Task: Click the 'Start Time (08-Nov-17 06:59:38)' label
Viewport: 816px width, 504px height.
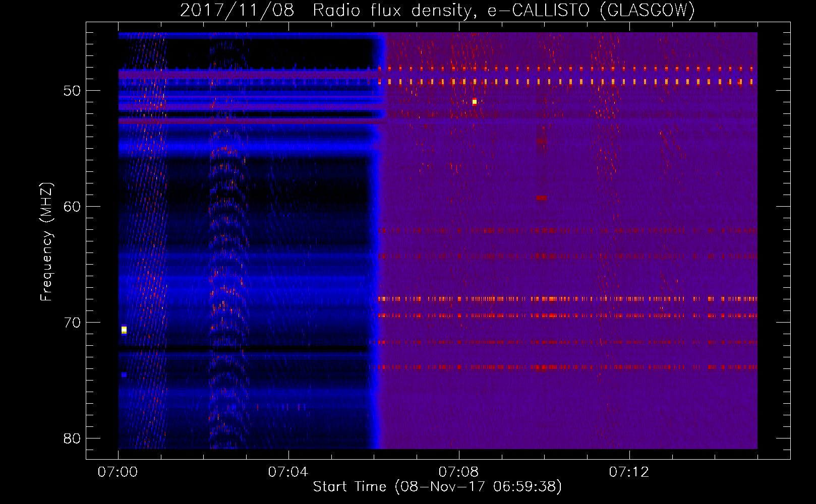Action: 437,487
